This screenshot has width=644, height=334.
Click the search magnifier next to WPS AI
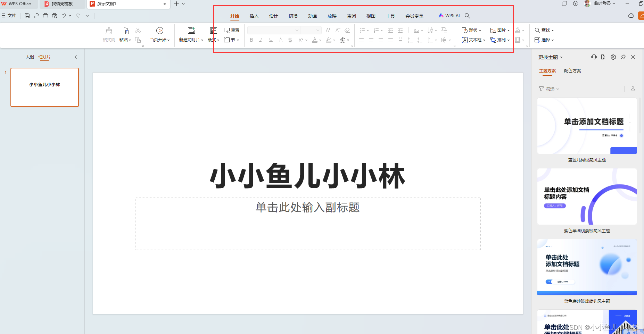[x=468, y=16]
